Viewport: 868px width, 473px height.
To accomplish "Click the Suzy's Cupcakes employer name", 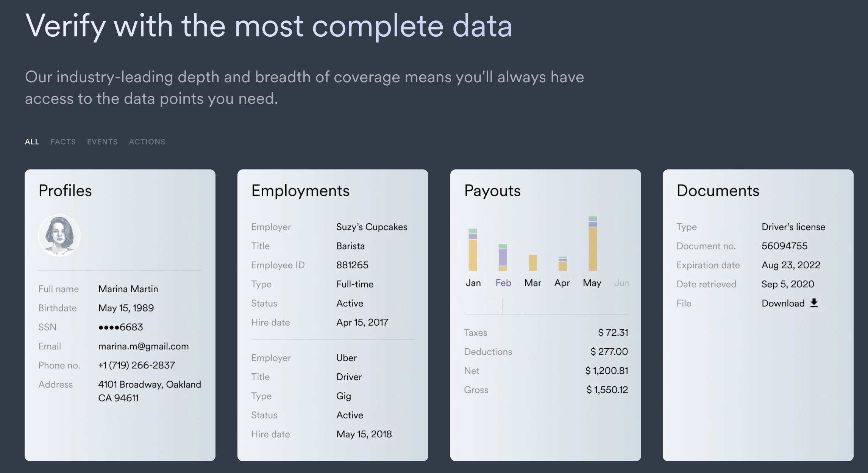I will (372, 227).
